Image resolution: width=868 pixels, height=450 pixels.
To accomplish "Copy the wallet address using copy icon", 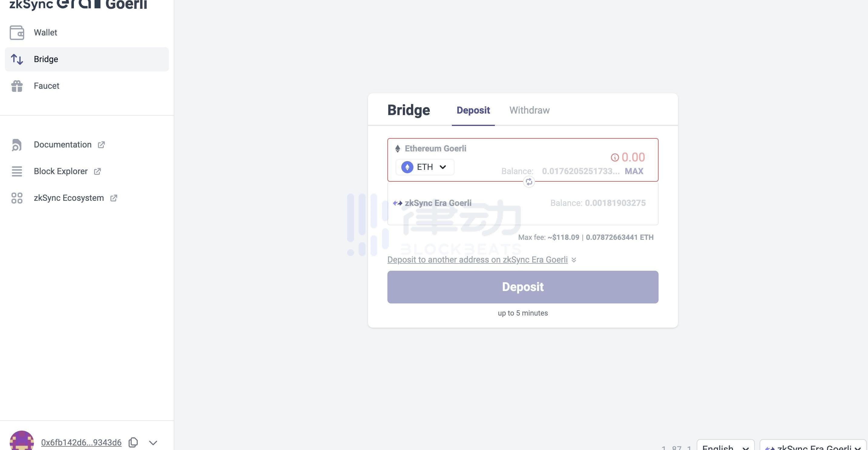I will pos(133,442).
